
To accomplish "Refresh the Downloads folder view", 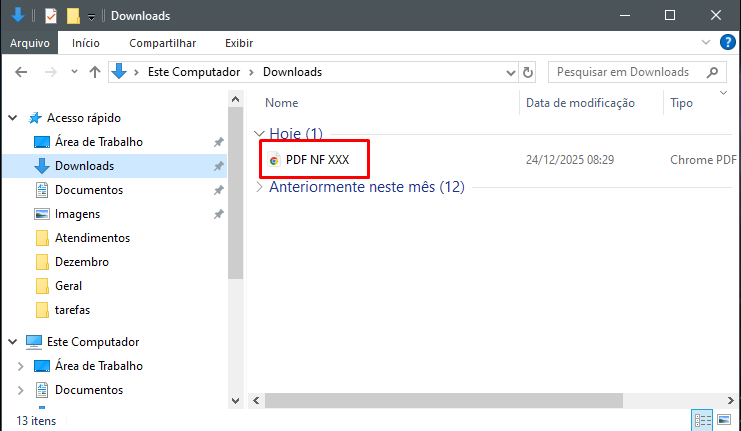I will pyautogui.click(x=528, y=72).
